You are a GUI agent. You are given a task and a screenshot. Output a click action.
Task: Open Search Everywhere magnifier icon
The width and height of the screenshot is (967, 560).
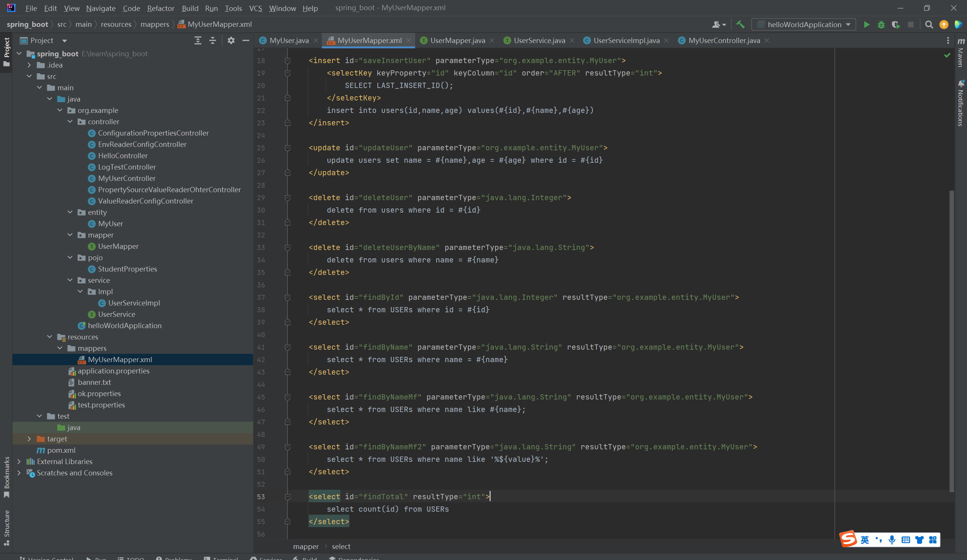click(x=928, y=25)
